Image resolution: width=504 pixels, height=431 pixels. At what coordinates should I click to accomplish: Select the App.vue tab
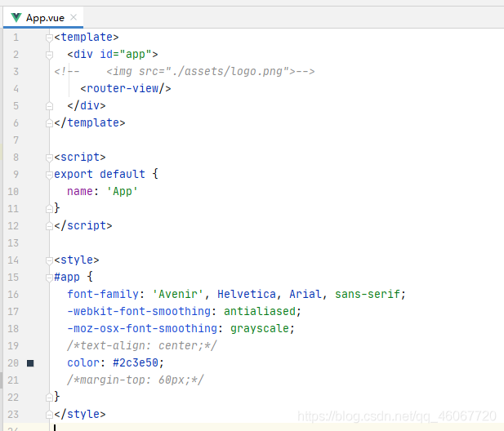coord(43,17)
